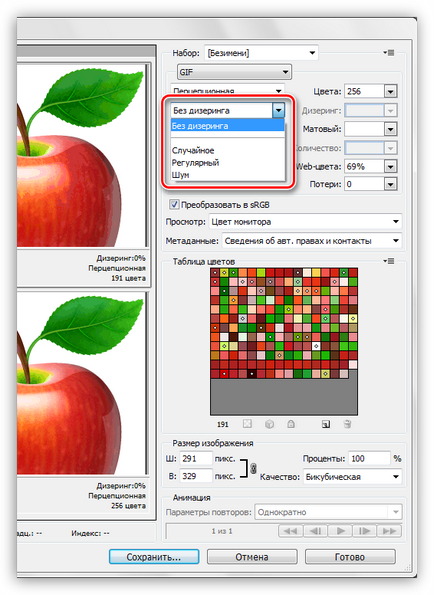The height and width of the screenshot is (595, 434).
Task: Click the Потери value field
Action: point(364,184)
